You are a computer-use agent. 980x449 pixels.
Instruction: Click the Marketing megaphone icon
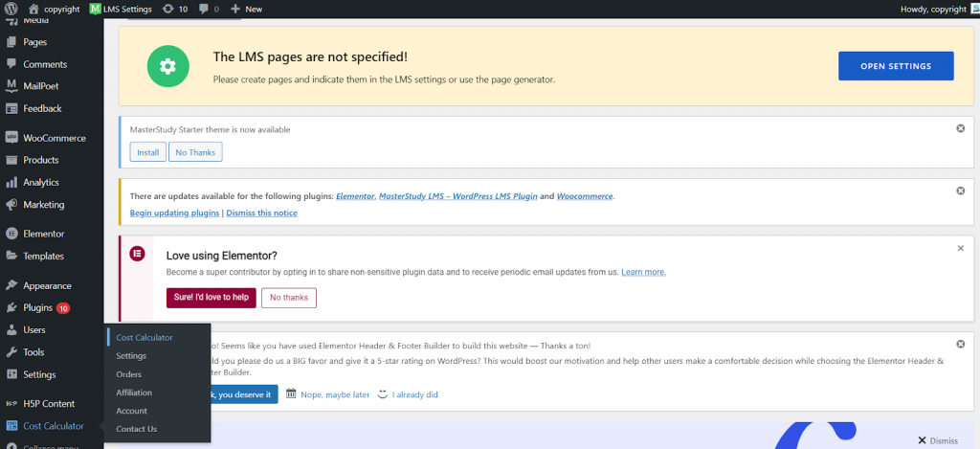click(11, 205)
